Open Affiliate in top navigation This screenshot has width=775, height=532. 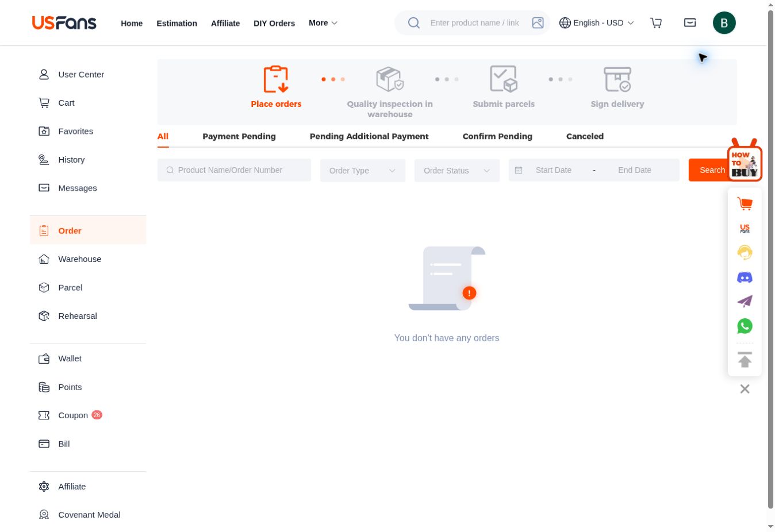coord(225,24)
